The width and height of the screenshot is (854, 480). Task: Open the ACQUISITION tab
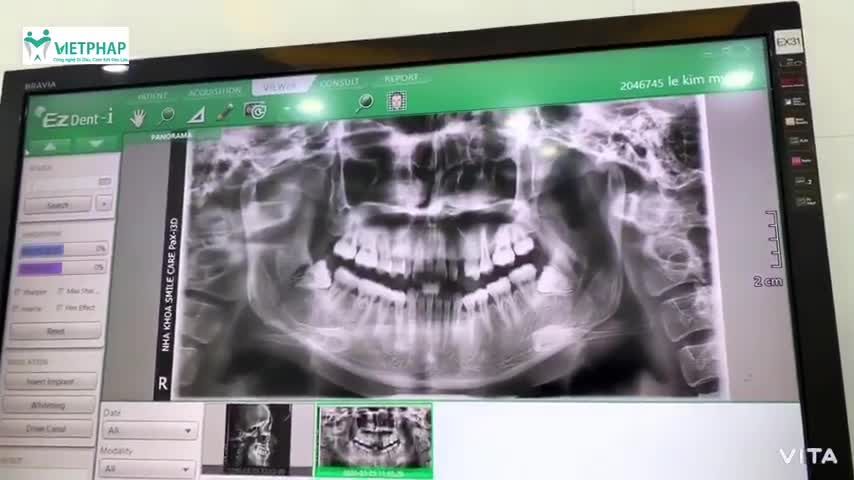coord(214,91)
